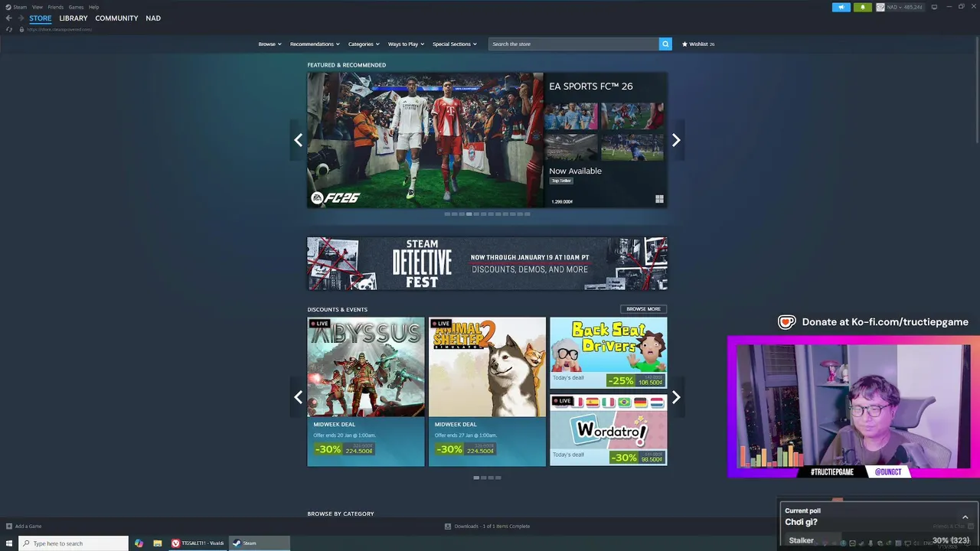Viewport: 980px width, 551px height.
Task: Click the Downloads status icon
Action: tap(448, 527)
